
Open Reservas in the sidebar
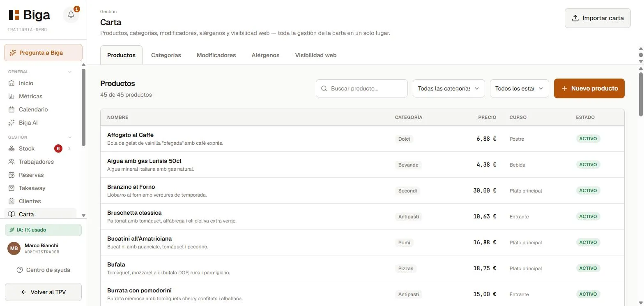(40, 175)
